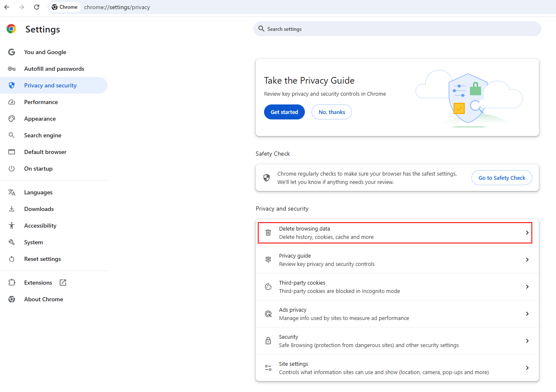Open the Autofill and passwords section
The height and width of the screenshot is (392, 556).
pos(54,69)
